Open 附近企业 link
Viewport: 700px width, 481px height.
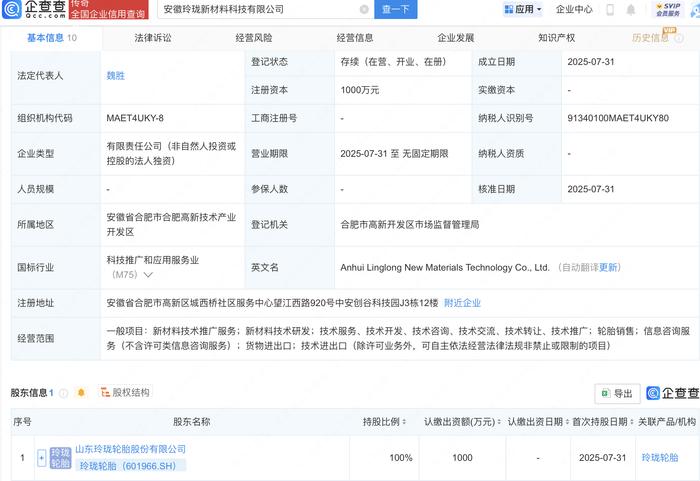click(462, 303)
